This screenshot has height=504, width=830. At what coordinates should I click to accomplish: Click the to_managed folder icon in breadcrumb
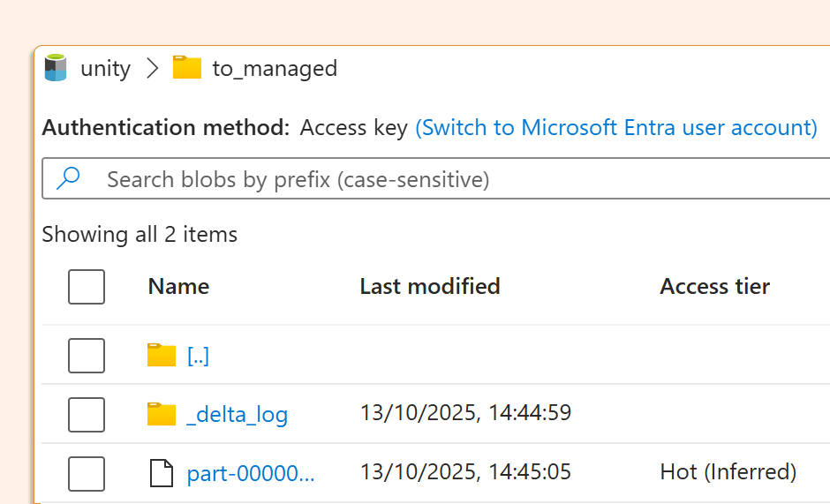pyautogui.click(x=187, y=68)
